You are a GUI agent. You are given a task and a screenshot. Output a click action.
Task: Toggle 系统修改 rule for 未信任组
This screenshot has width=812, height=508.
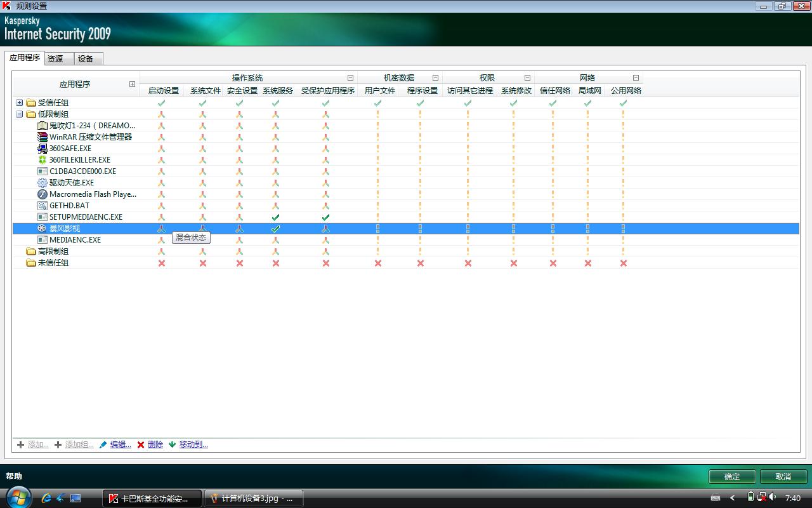(x=514, y=263)
